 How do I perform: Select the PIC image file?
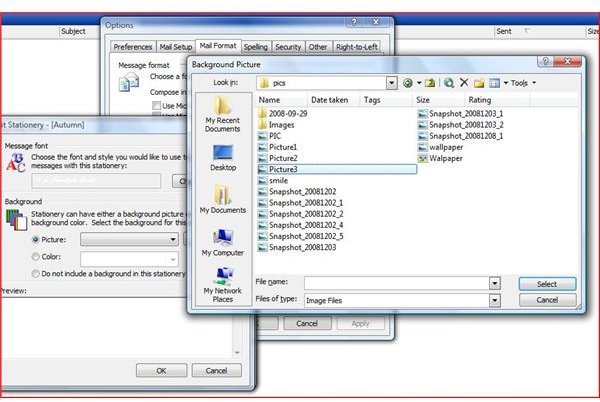point(270,136)
